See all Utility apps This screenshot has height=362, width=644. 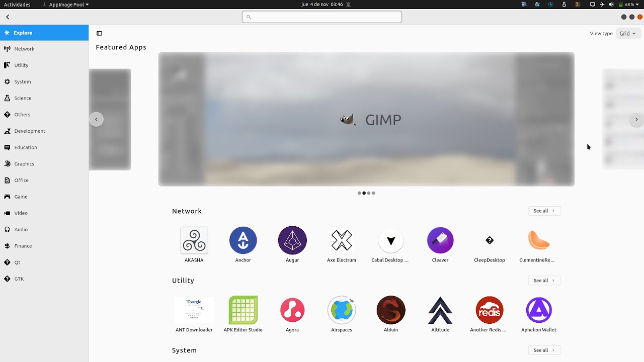[x=544, y=281]
